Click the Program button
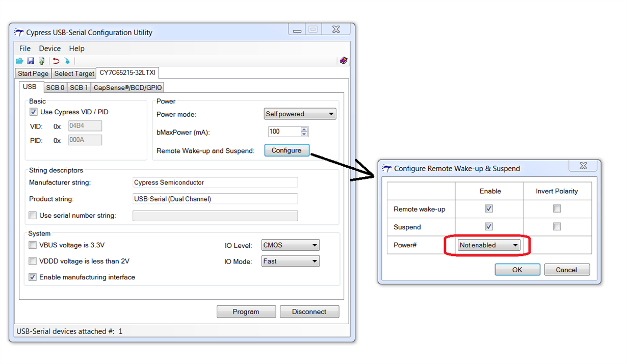Image resolution: width=627 pixels, height=364 pixels. 246,311
